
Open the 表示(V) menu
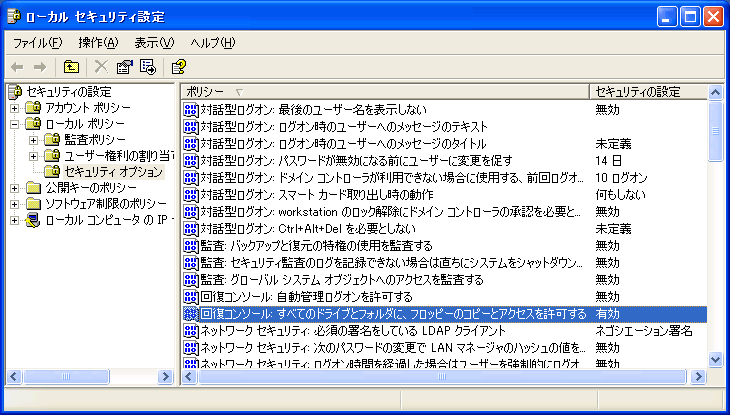[x=154, y=43]
